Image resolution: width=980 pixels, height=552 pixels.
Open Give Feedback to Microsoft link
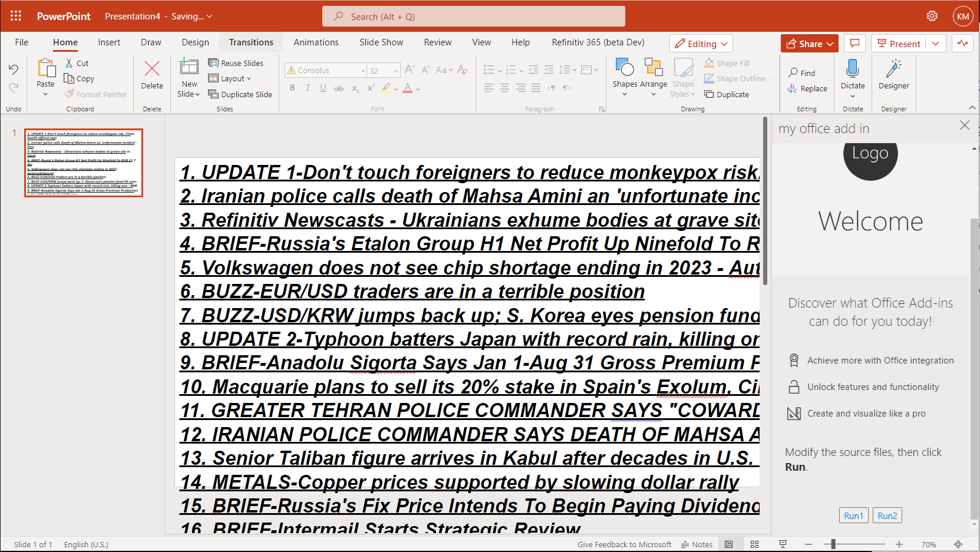pos(624,544)
